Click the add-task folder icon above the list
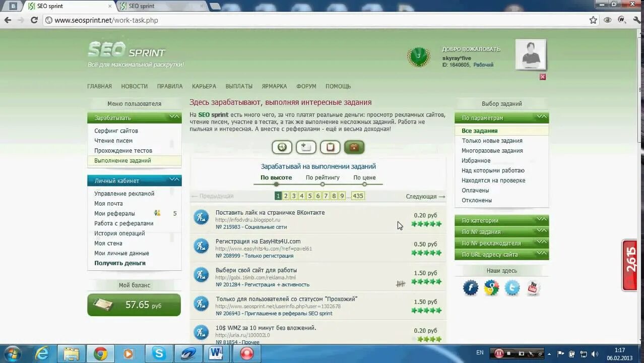 [x=306, y=147]
